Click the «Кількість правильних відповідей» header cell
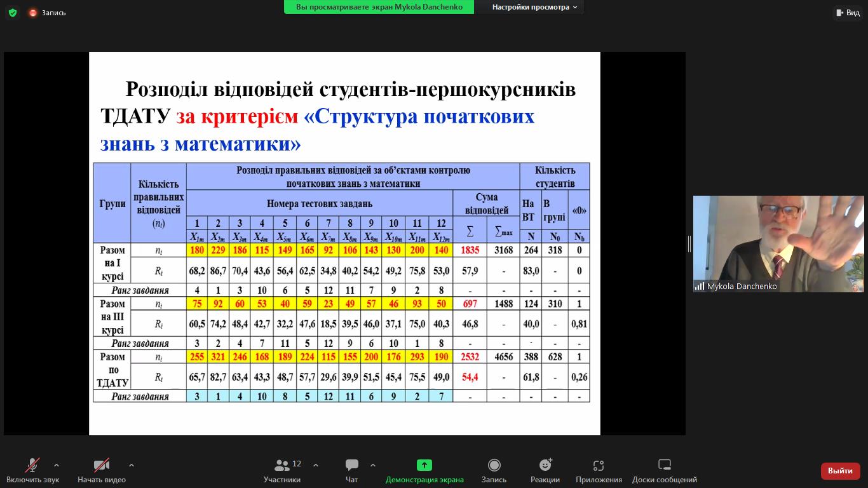This screenshot has width=868, height=488. pos(159,203)
